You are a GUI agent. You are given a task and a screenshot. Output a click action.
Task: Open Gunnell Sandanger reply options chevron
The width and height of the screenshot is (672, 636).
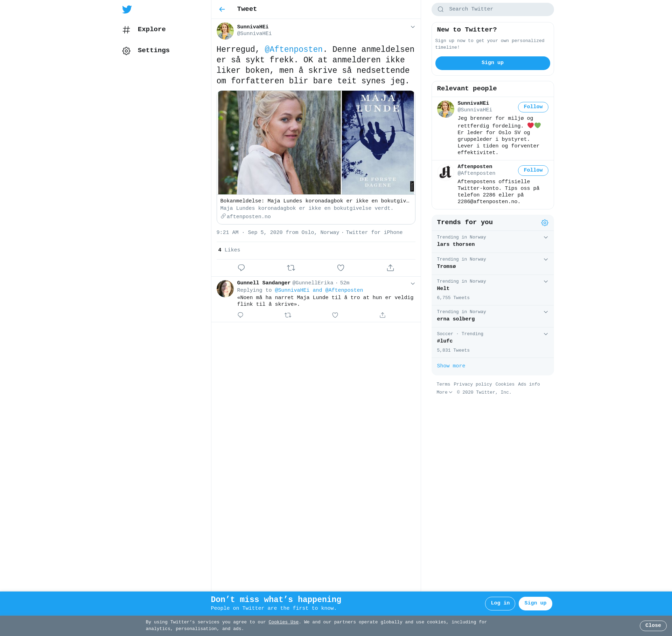(413, 284)
